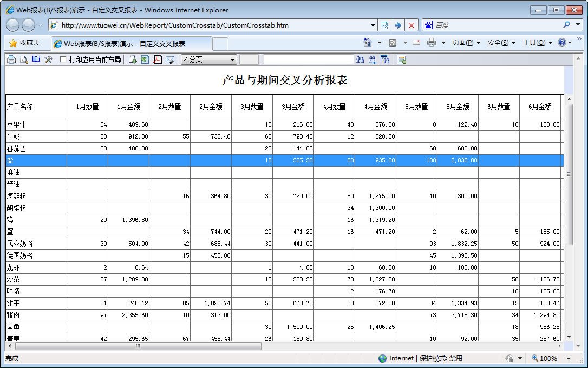Open the 不分页 pagination dropdown
The height and width of the screenshot is (368, 588).
(x=208, y=60)
